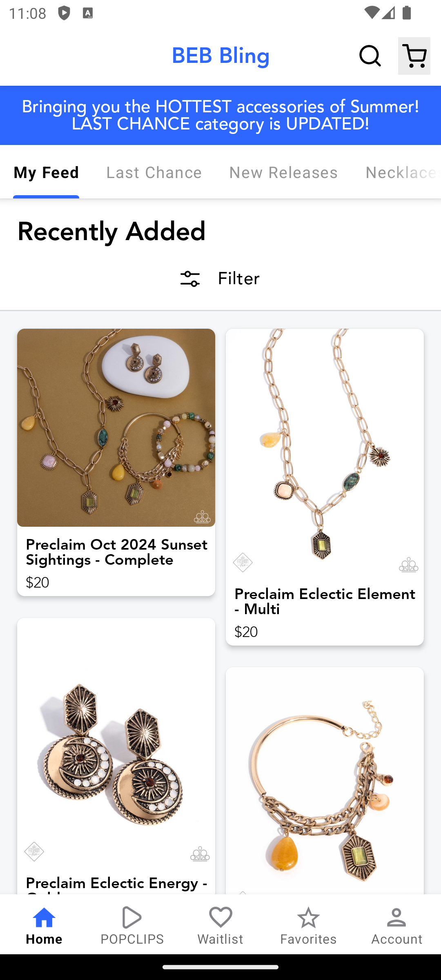Open the search magnifier icon
This screenshot has height=980, width=441.
370,56
